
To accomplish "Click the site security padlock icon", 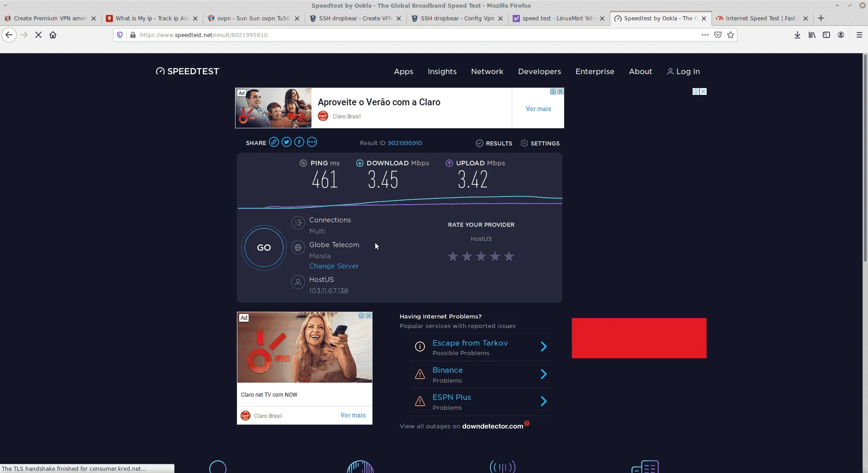I will click(132, 35).
